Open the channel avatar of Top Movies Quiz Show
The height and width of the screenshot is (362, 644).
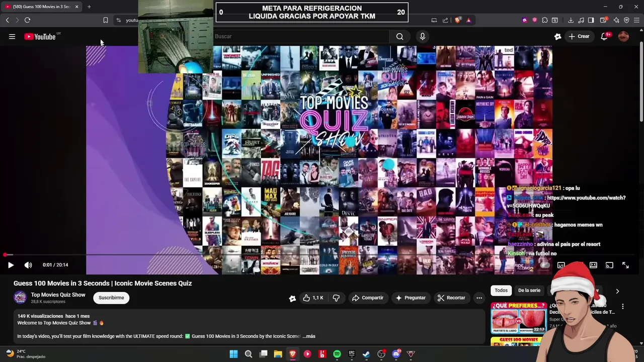[20, 298]
